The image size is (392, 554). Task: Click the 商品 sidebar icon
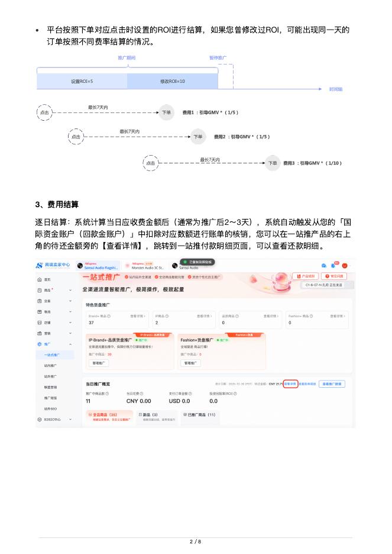(40, 290)
